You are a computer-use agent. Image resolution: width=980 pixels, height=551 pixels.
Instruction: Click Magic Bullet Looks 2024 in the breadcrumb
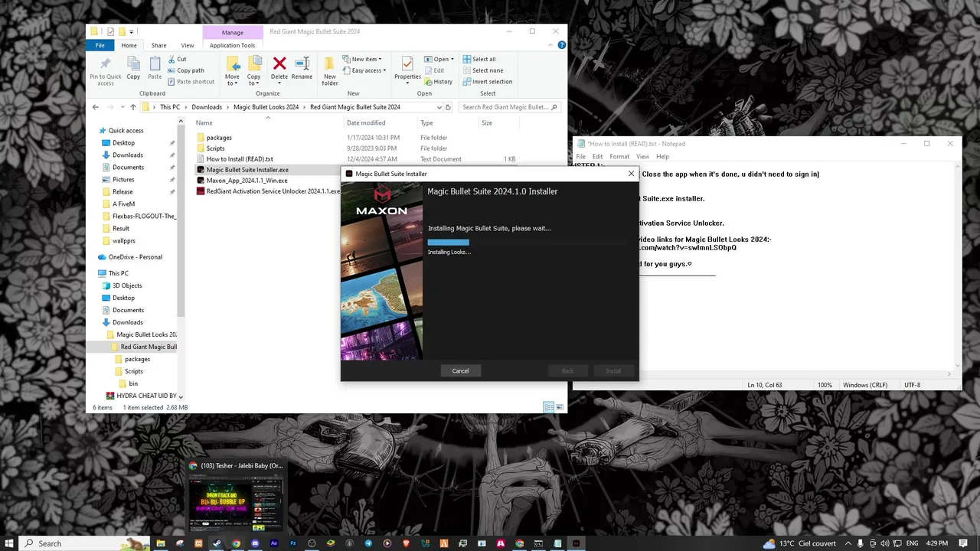266,107
